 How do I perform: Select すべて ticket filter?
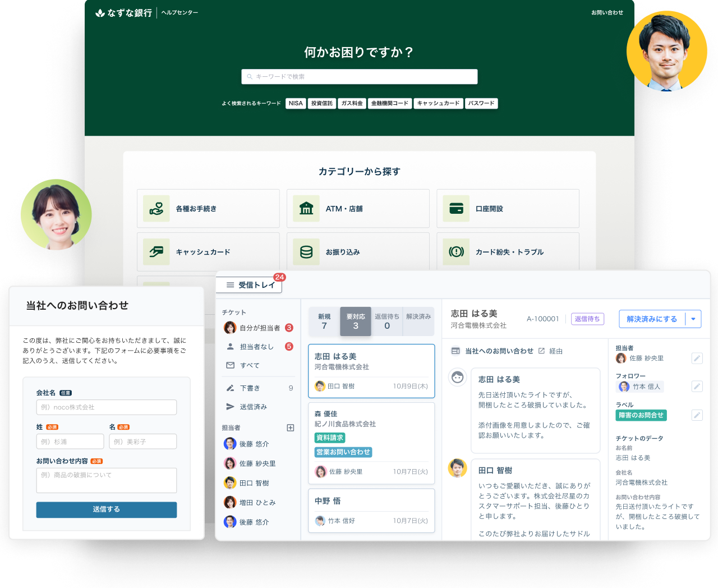coord(259,365)
